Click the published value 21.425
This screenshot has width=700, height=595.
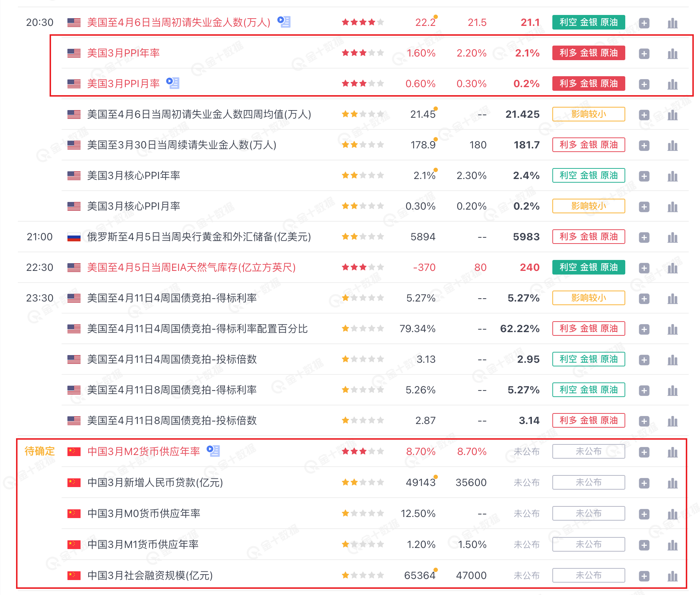(522, 114)
